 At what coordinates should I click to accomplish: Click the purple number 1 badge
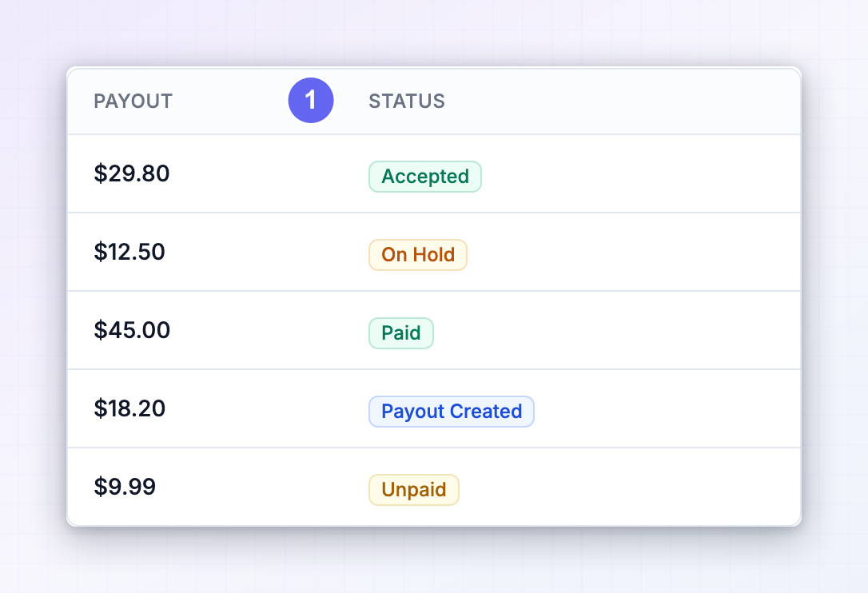point(311,100)
